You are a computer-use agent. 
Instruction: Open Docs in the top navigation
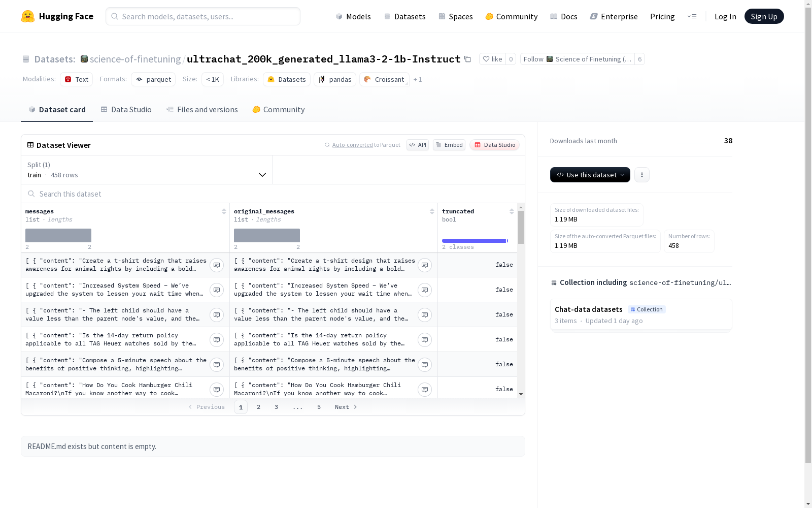click(x=564, y=16)
